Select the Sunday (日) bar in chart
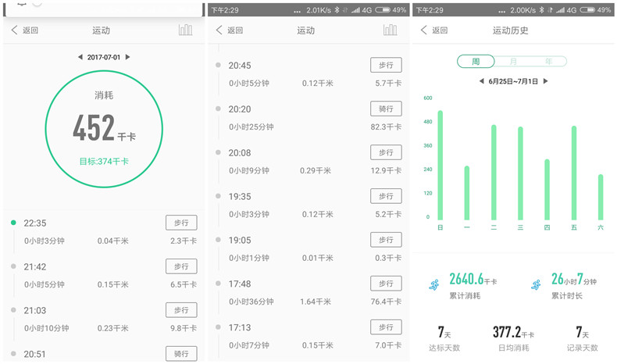This screenshot has width=617, height=364. (440, 164)
